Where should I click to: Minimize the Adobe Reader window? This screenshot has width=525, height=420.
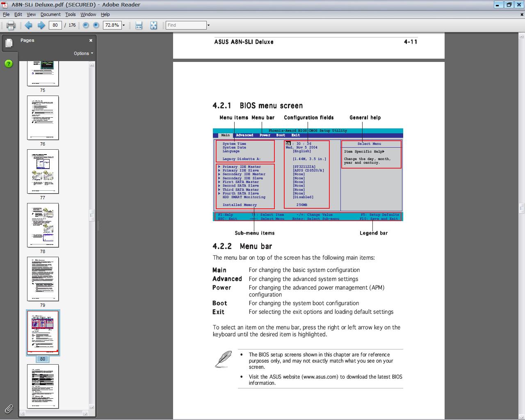point(498,5)
